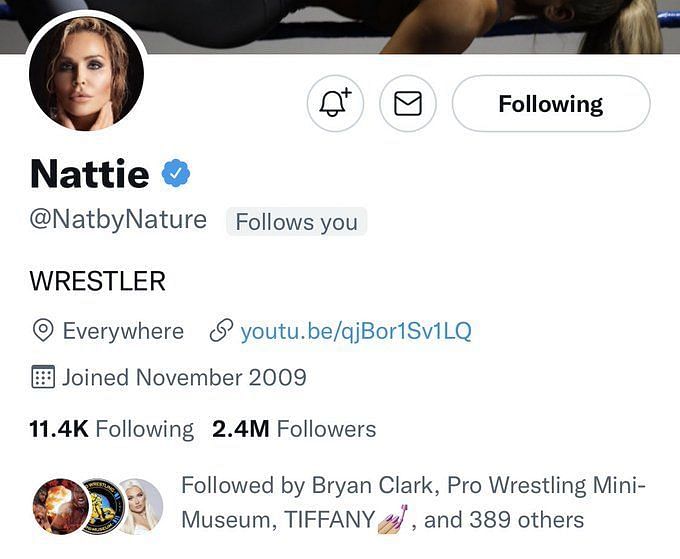Open direct message envelope icon
This screenshot has height=559, width=680.
(408, 103)
